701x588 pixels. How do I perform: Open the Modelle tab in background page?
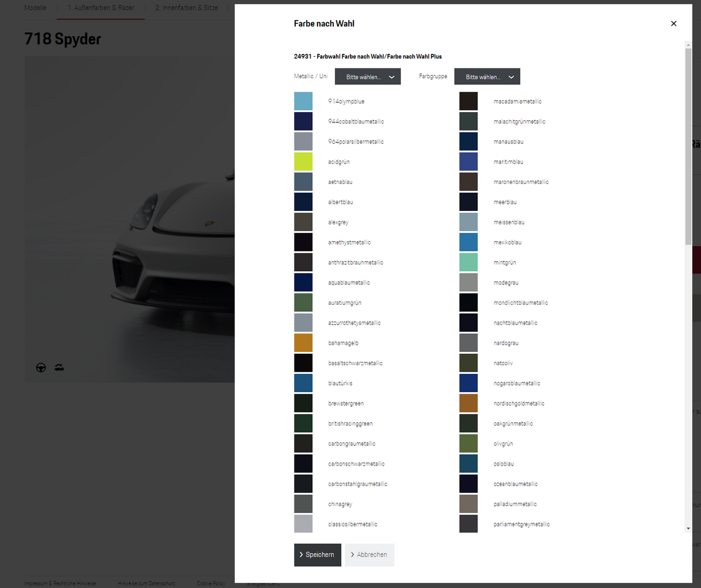coord(35,8)
